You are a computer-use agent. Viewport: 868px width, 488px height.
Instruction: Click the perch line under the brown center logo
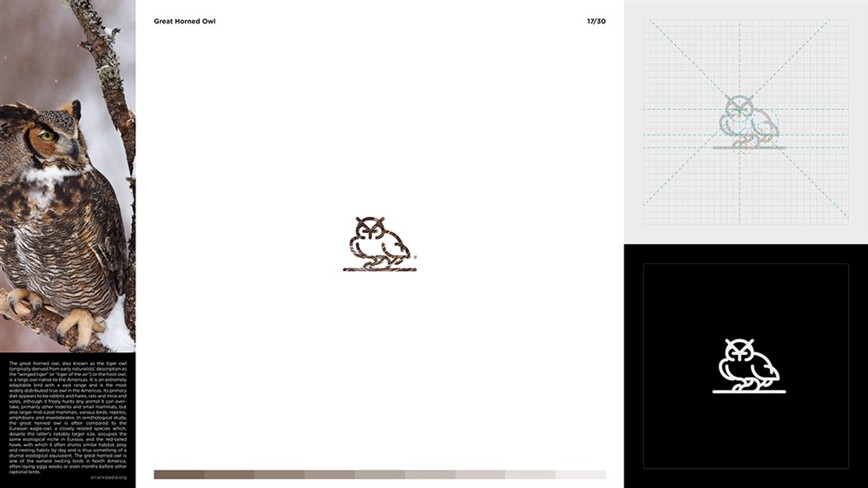380,270
